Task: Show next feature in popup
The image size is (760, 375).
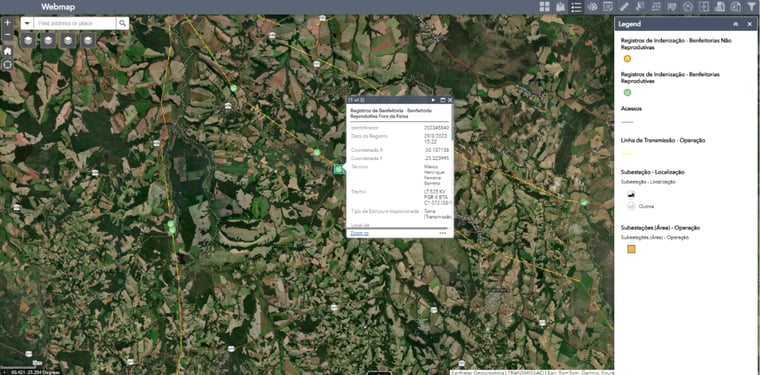Action: coord(433,100)
